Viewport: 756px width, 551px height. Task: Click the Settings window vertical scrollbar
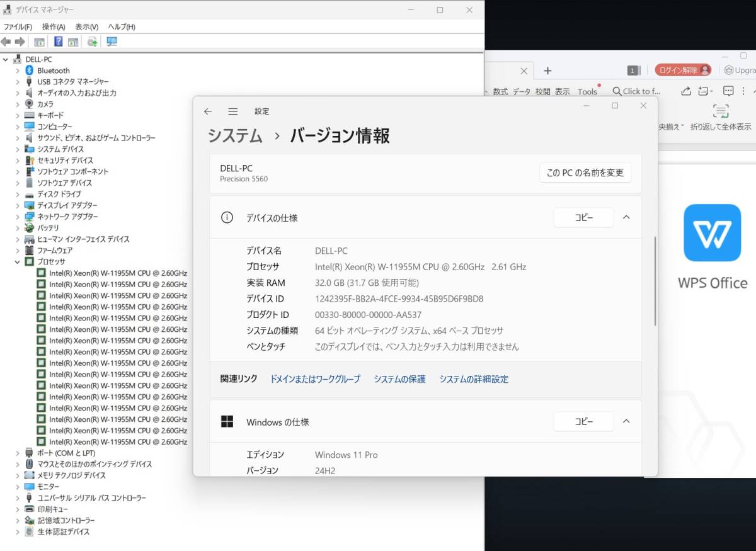tap(655, 281)
